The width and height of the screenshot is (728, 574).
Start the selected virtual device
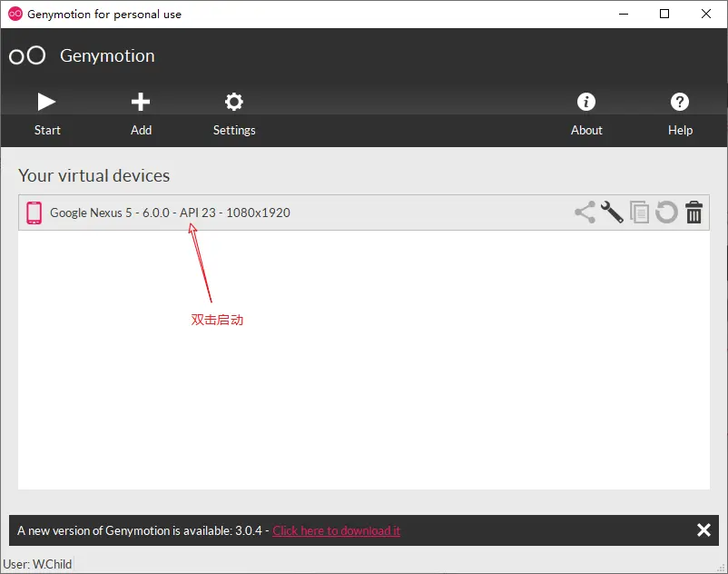click(47, 114)
